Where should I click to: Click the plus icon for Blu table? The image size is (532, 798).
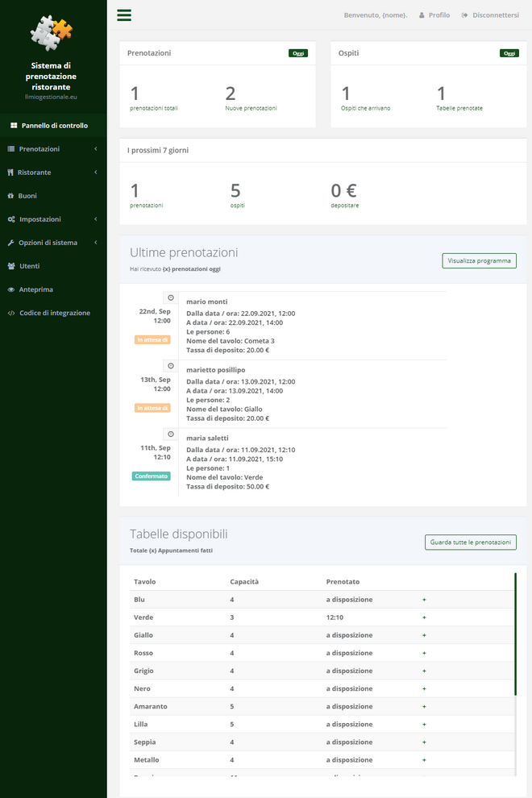point(424,600)
